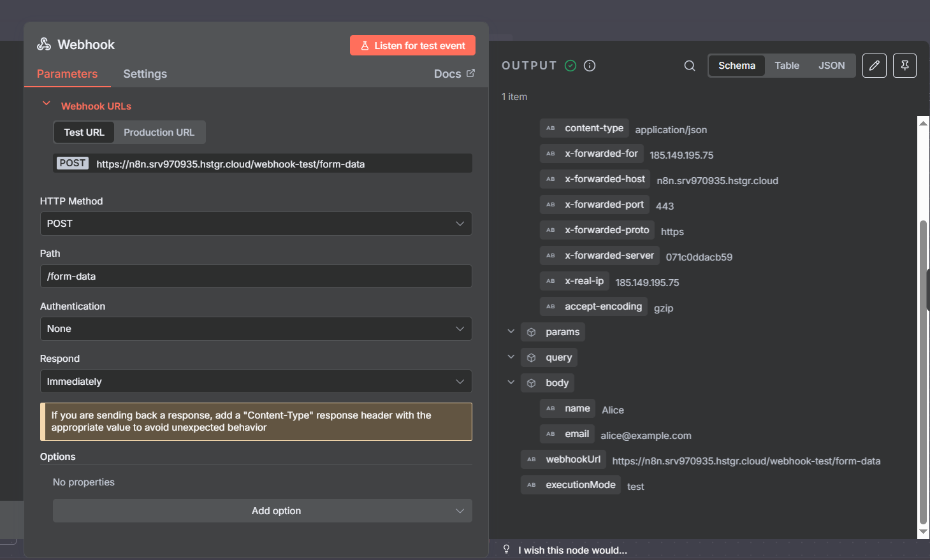Click the output panel vertical scrollbar
The height and width of the screenshot is (560, 930).
(x=922, y=370)
